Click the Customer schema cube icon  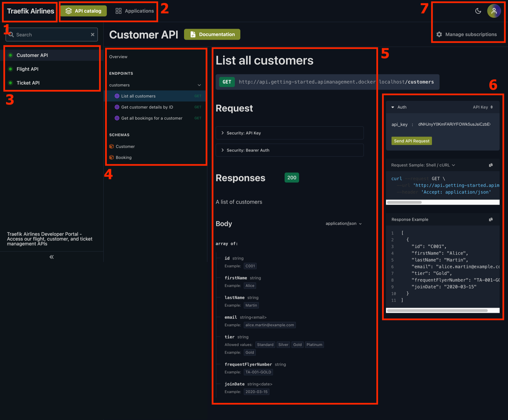point(111,146)
